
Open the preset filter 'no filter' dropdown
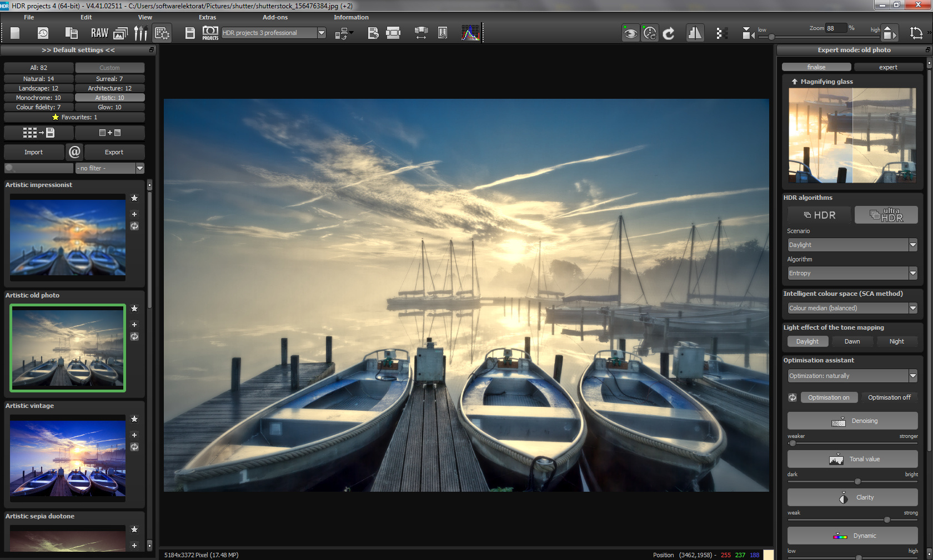pos(110,168)
